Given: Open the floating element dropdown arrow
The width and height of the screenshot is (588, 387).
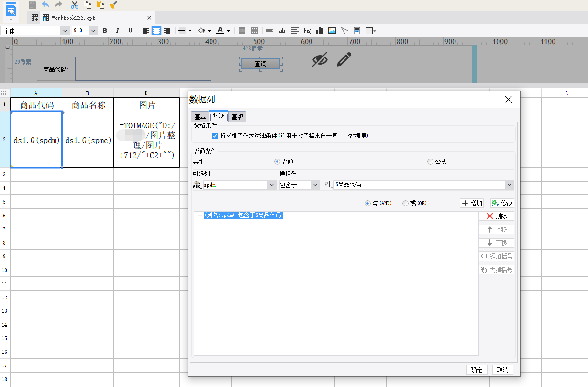Looking at the screenshot, I should coord(375,31).
